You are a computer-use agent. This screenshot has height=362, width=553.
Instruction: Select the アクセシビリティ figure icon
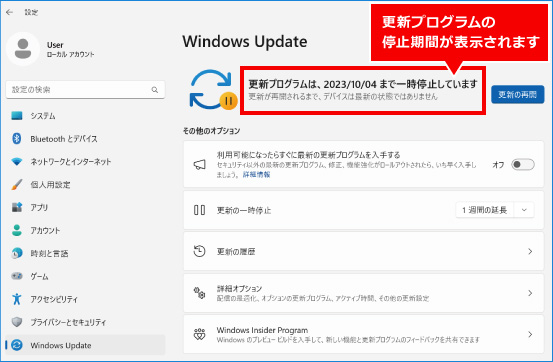tap(17, 299)
